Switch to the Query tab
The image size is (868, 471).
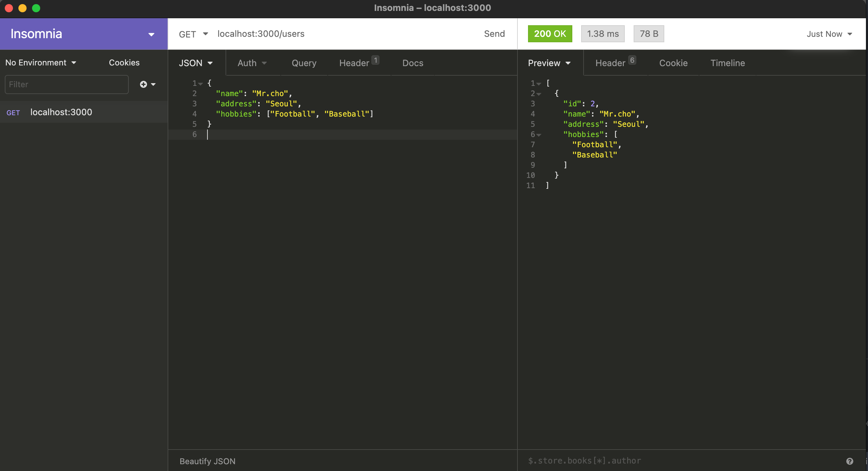click(x=304, y=63)
